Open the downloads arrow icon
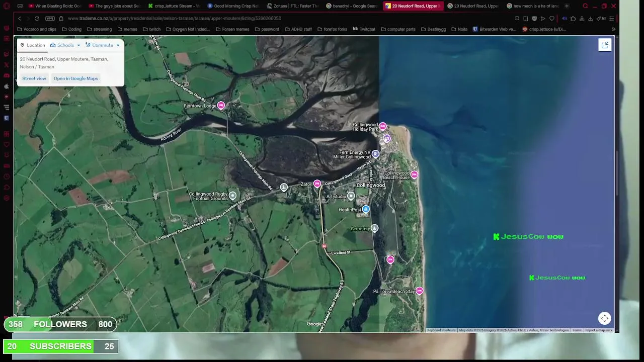The width and height of the screenshot is (644, 362). point(591,19)
